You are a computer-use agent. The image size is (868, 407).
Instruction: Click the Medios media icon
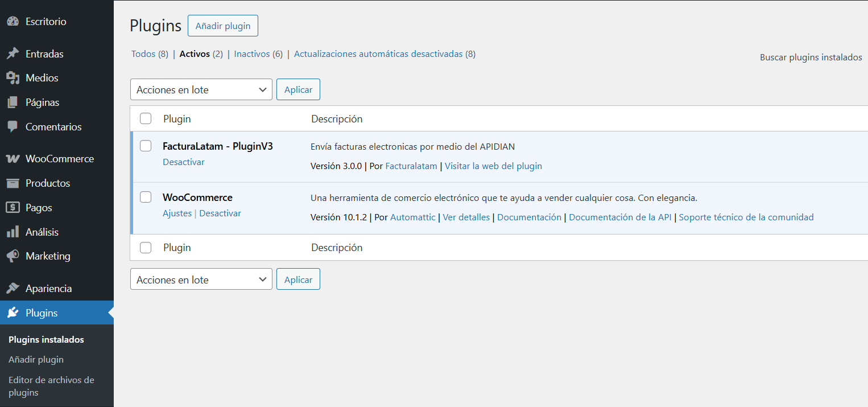click(13, 78)
